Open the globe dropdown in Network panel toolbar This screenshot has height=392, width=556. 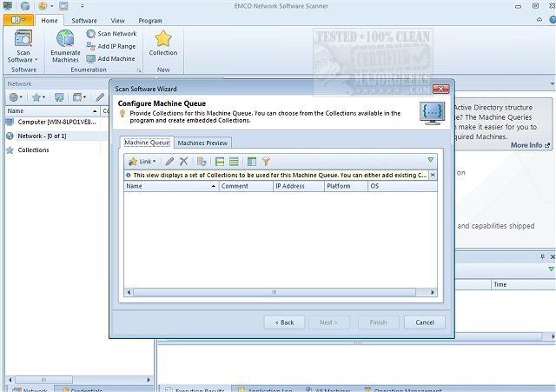tap(16, 97)
